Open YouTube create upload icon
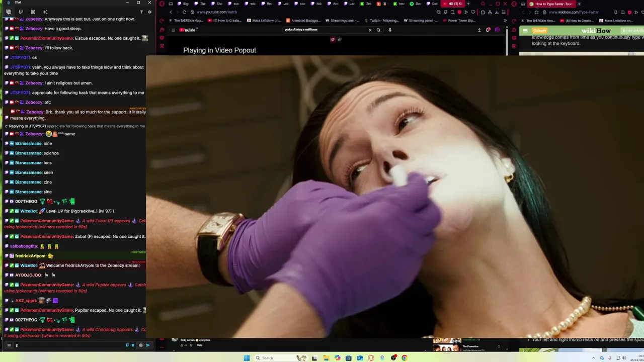The image size is (644, 362). (x=479, y=30)
